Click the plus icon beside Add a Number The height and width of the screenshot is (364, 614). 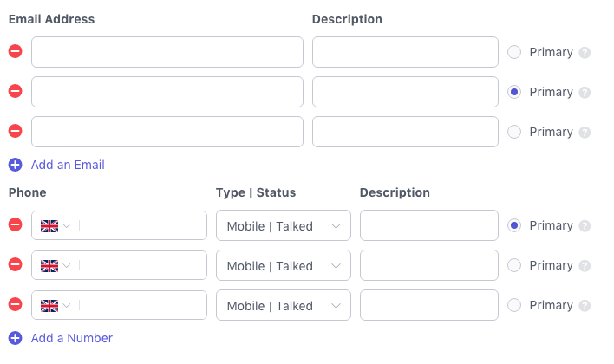15,338
